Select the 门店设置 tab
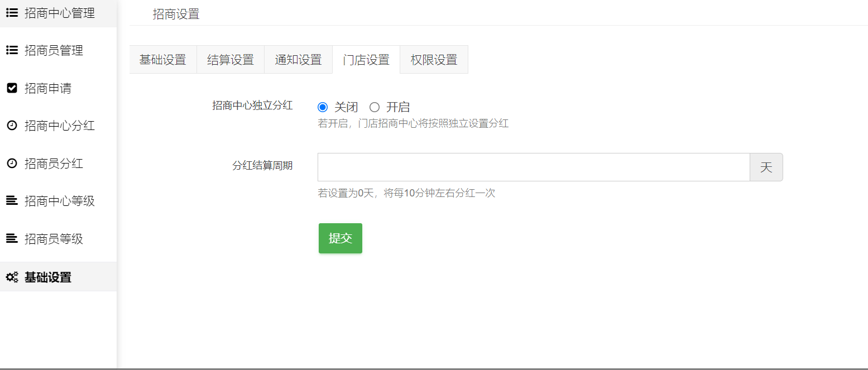Viewport: 868px width, 370px height. coord(366,60)
